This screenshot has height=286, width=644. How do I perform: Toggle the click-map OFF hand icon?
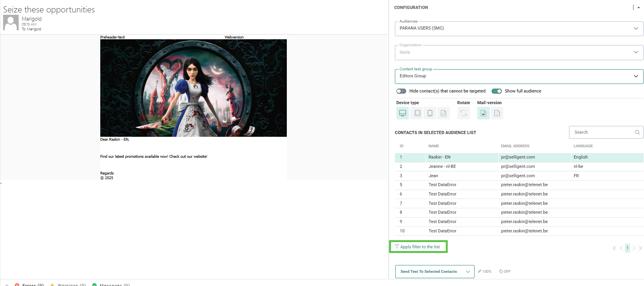[x=505, y=271]
